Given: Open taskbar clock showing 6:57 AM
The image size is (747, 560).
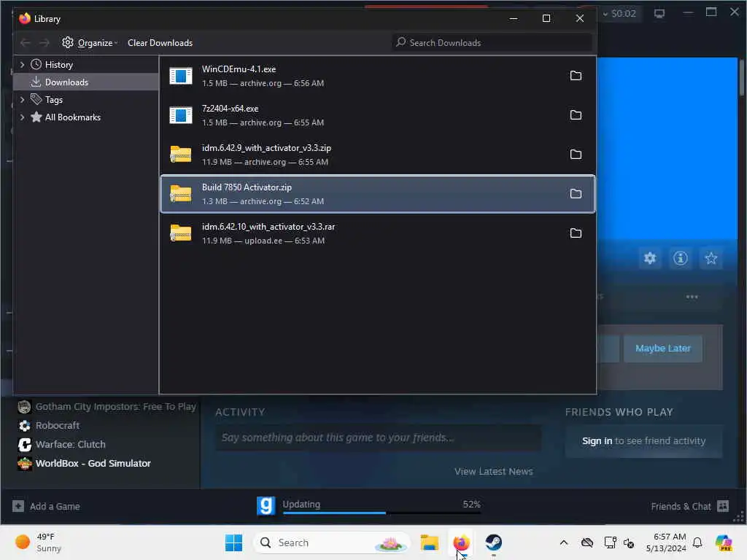Looking at the screenshot, I should coord(666,542).
